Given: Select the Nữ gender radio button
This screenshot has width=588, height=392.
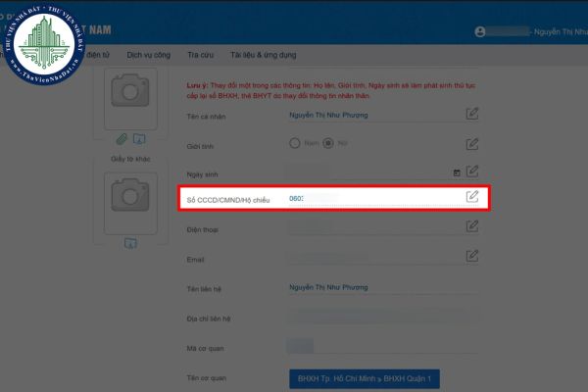Looking at the screenshot, I should (329, 144).
